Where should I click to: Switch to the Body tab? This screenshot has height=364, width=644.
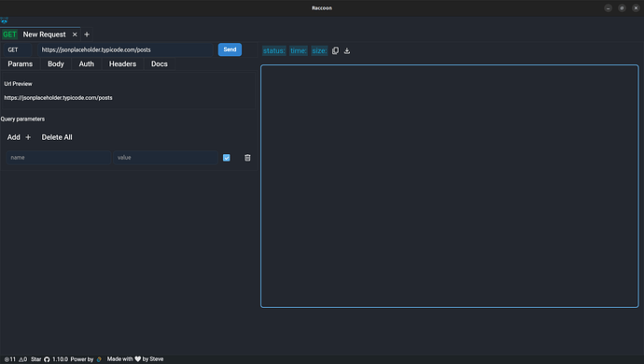(x=56, y=63)
